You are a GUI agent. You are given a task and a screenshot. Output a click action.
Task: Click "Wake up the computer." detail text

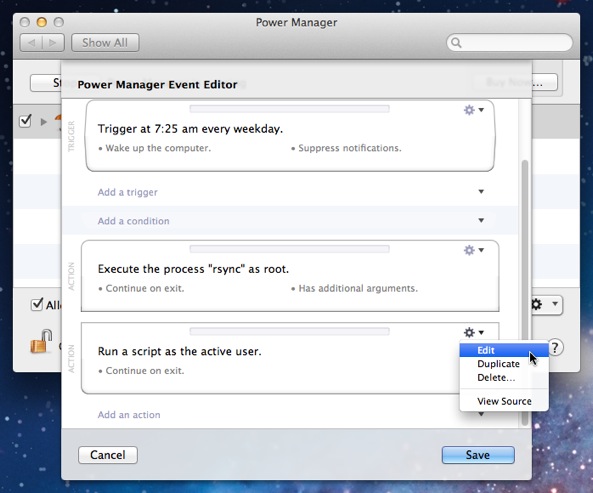[158, 148]
